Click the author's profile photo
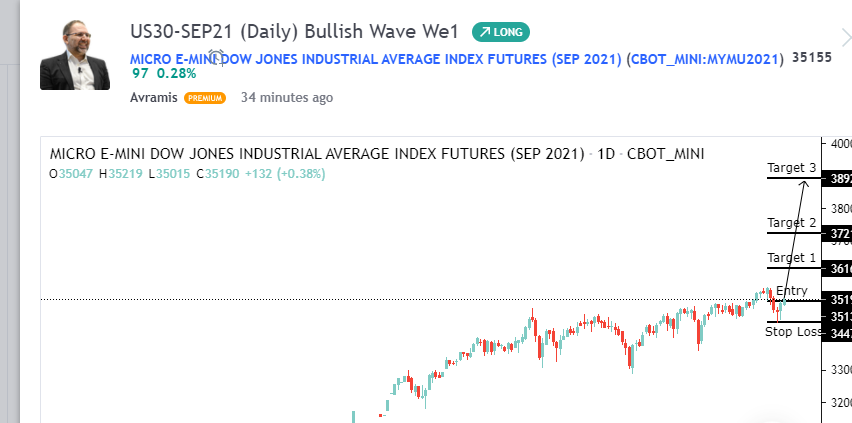The width and height of the screenshot is (852, 423). (x=75, y=55)
